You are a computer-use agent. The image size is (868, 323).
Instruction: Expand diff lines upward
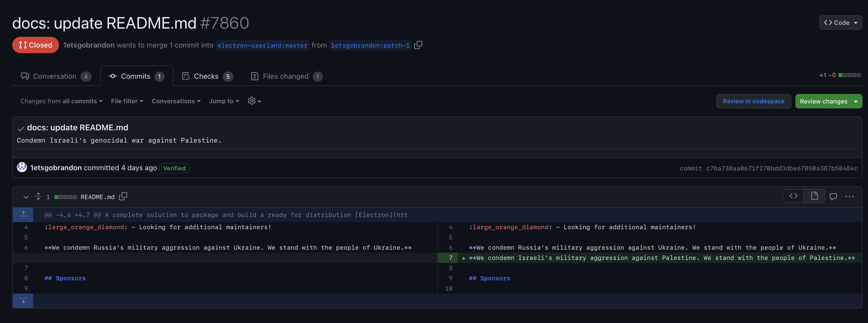(x=23, y=214)
